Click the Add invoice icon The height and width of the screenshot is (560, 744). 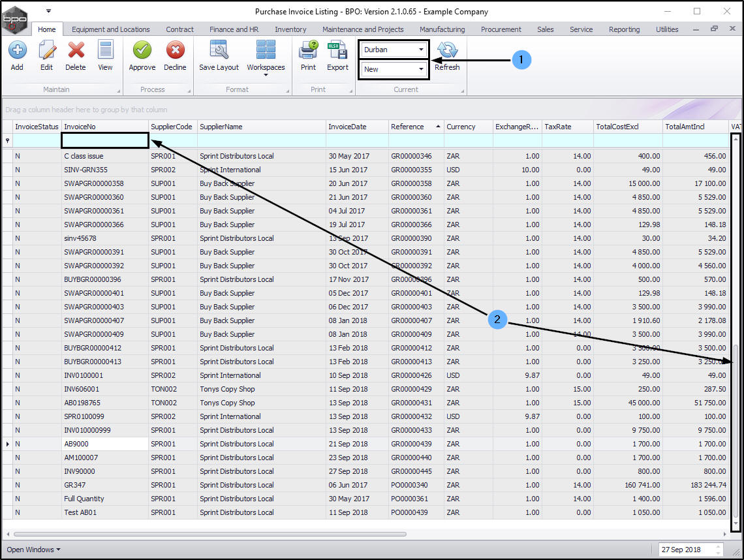(17, 51)
